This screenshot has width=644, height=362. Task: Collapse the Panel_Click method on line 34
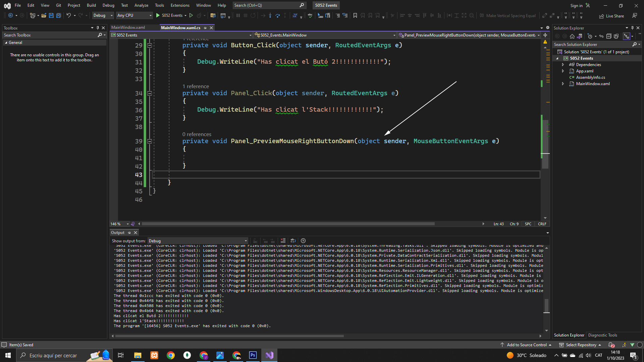click(150, 93)
